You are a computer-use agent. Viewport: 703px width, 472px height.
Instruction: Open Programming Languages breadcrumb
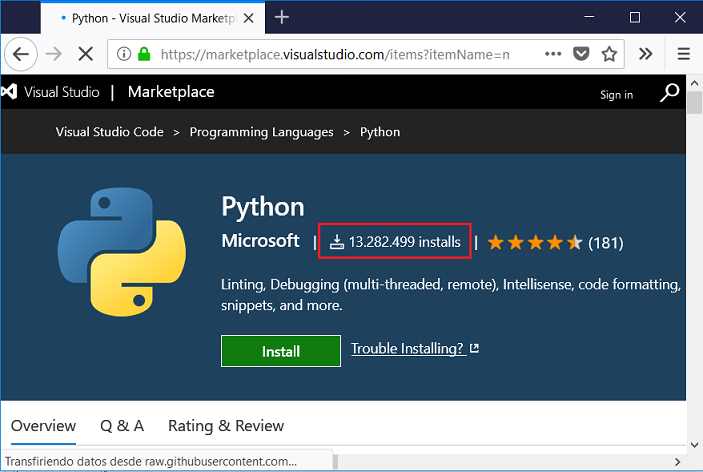point(261,132)
